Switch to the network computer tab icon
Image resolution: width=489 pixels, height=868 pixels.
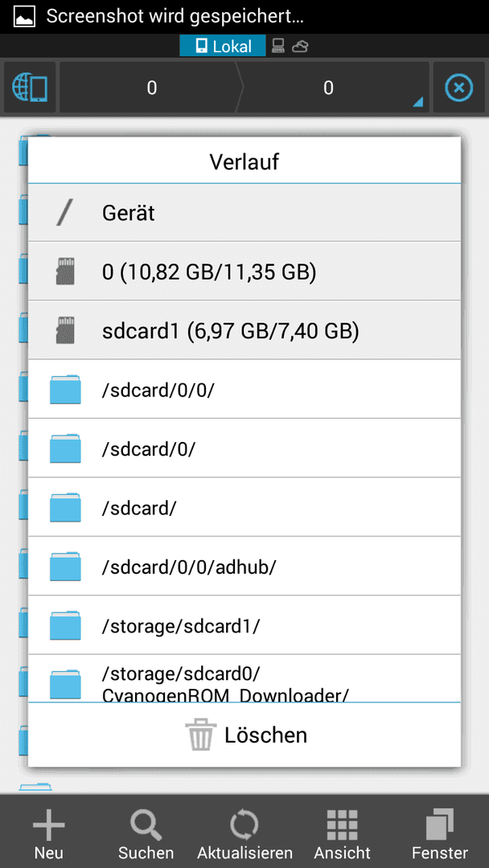[x=278, y=47]
